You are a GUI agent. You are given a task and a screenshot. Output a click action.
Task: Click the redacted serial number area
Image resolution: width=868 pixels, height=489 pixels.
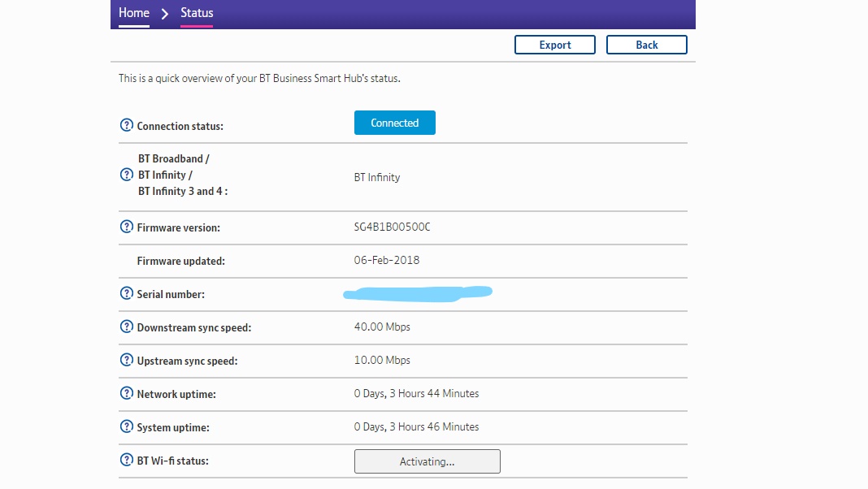[x=417, y=292]
